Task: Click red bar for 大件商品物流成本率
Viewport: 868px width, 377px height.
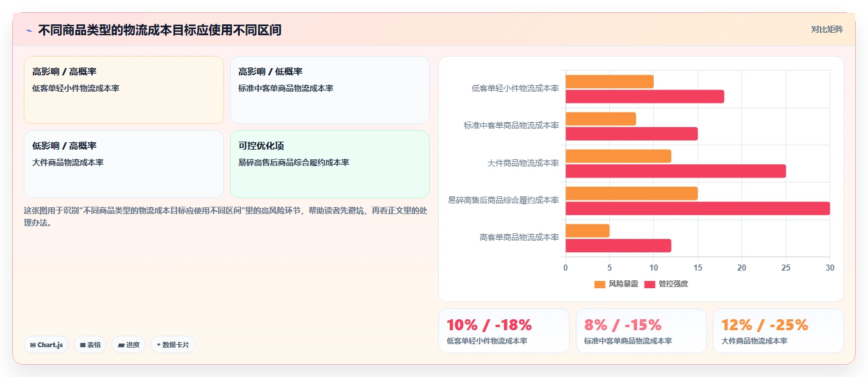Action: [676, 171]
